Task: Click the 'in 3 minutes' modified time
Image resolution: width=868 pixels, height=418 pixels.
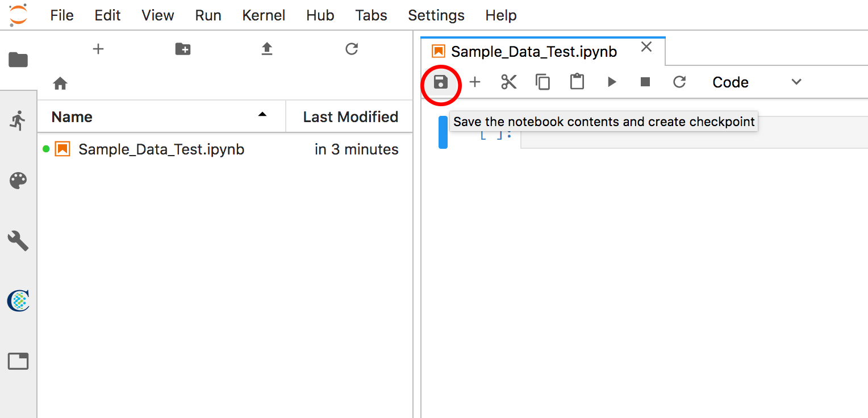Action: 357,149
